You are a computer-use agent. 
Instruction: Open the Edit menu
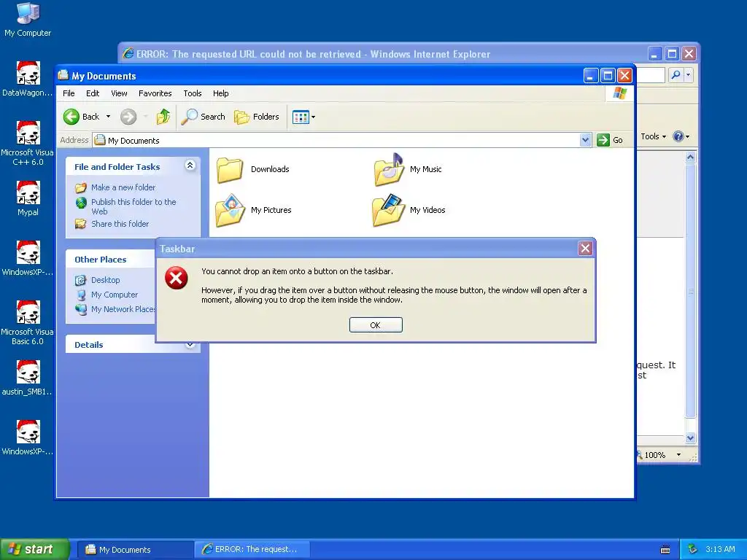point(93,93)
